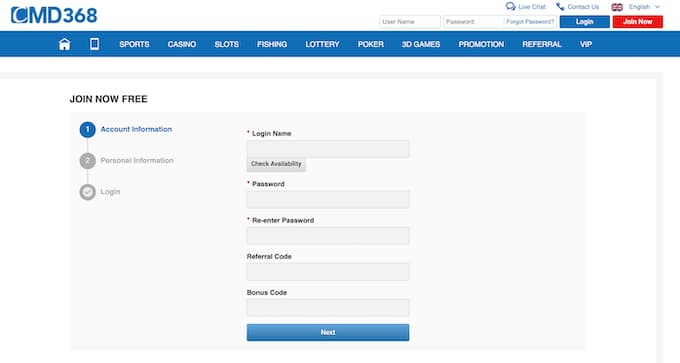Click the Next button

point(328,332)
